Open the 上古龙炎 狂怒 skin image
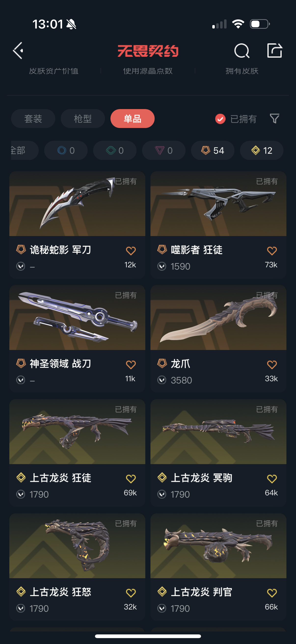Viewport: 296px width, 644px height. tap(77, 546)
